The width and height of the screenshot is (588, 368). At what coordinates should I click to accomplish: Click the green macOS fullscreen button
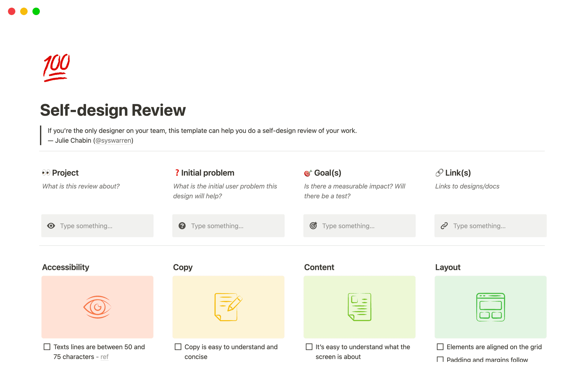pos(36,11)
